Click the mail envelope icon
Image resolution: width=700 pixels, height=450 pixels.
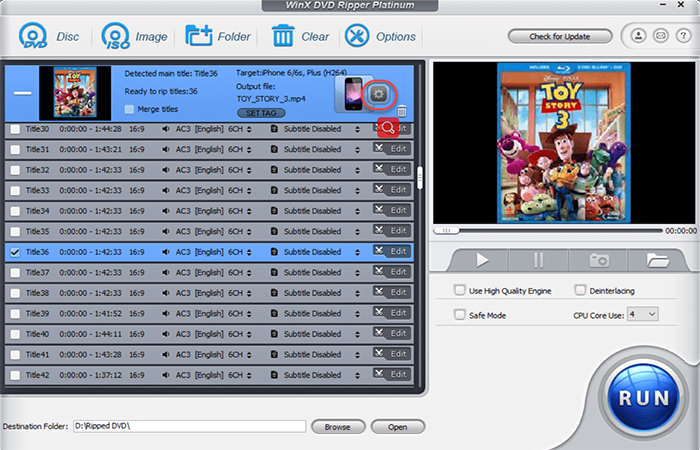pyautogui.click(x=661, y=36)
